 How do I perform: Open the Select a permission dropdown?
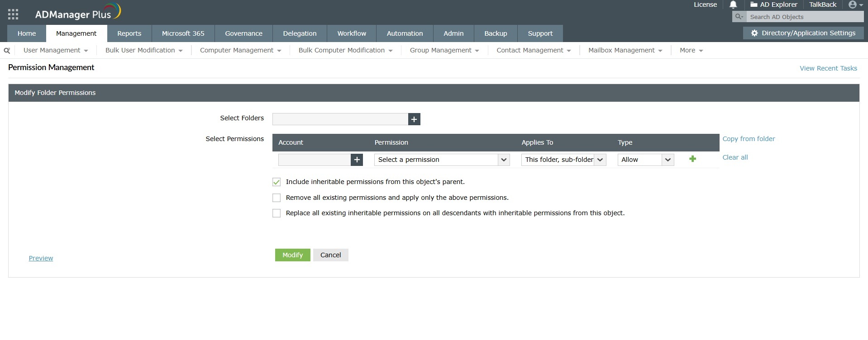click(x=442, y=160)
